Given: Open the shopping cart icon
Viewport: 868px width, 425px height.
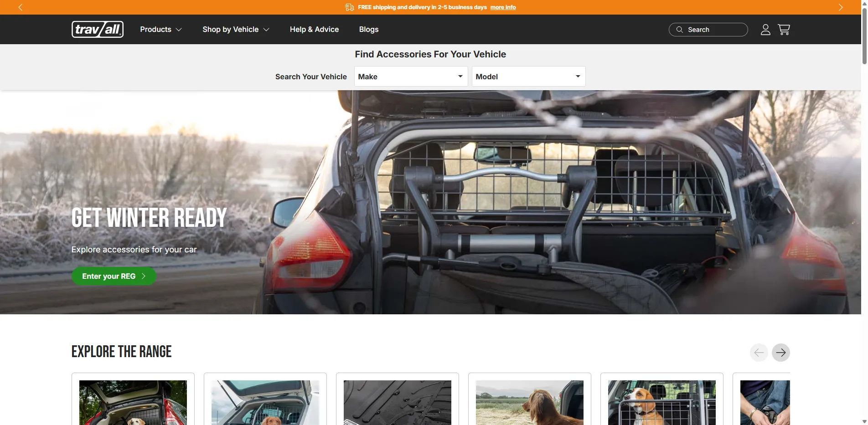Looking at the screenshot, I should pos(784,30).
